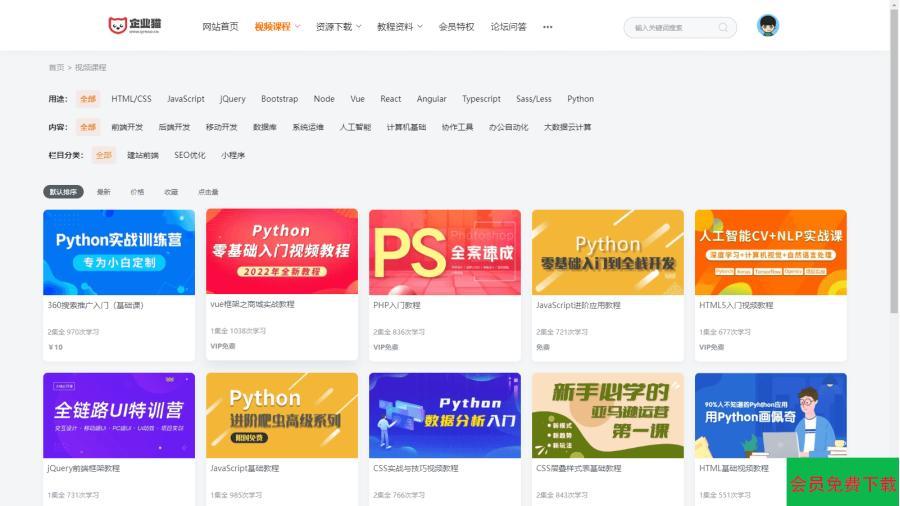900x506 pixels.
Task: Filter 用途 by Python
Action: tap(580, 99)
